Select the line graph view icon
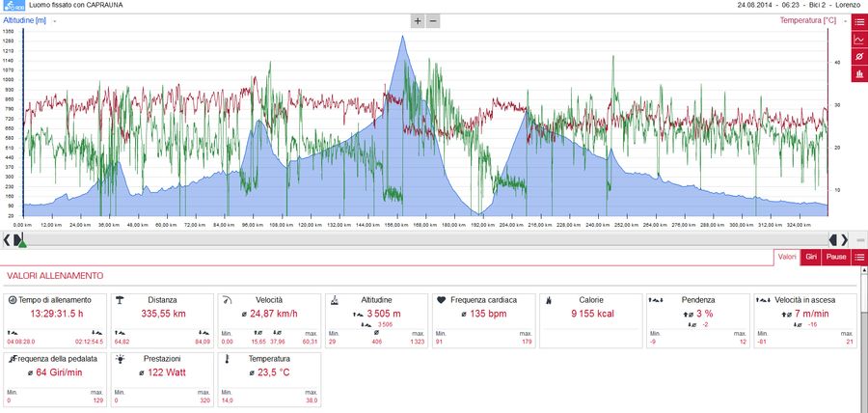 (859, 39)
